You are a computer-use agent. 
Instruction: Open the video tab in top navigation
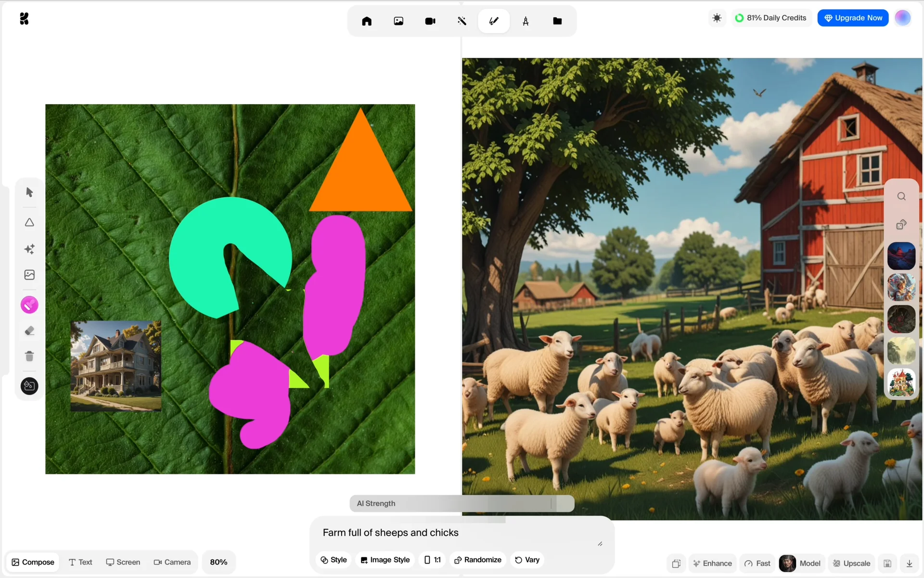(x=430, y=21)
